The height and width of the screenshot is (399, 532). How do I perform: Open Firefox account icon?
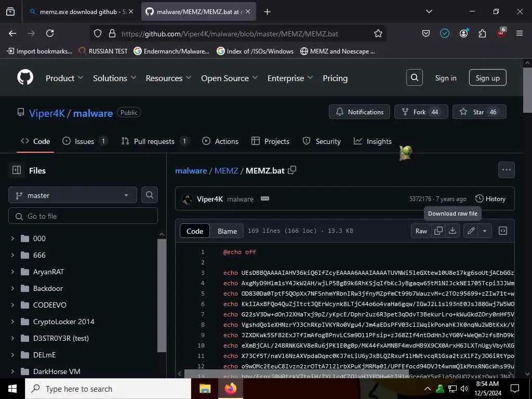(x=463, y=33)
